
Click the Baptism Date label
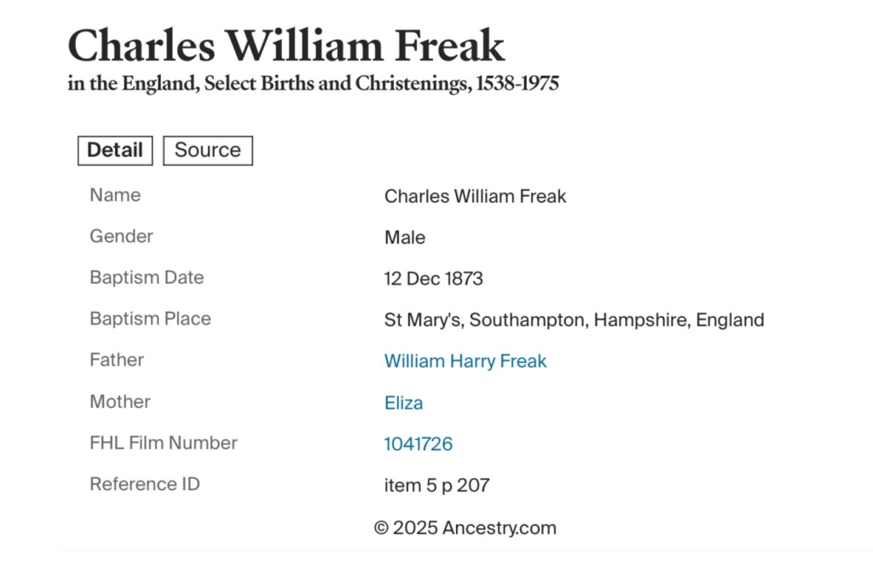pyautogui.click(x=147, y=278)
